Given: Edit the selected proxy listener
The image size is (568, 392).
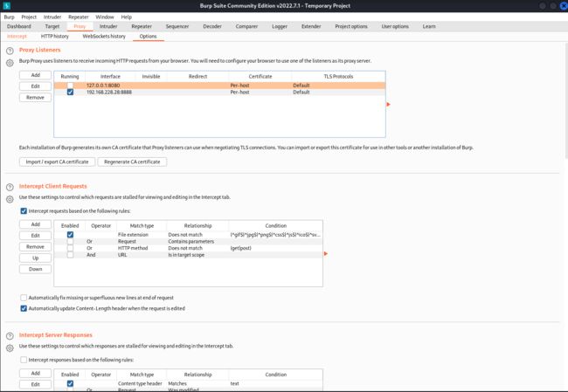Looking at the screenshot, I should pyautogui.click(x=35, y=86).
